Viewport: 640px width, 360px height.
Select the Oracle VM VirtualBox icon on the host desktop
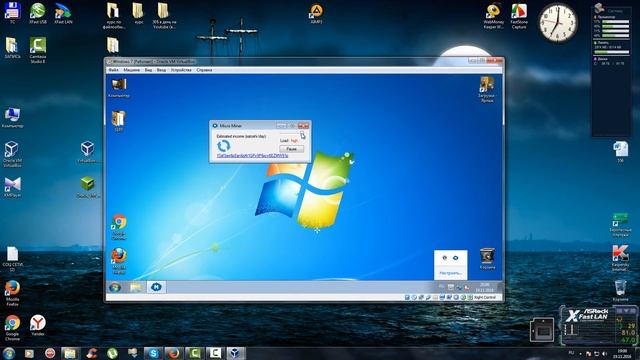pyautogui.click(x=12, y=154)
